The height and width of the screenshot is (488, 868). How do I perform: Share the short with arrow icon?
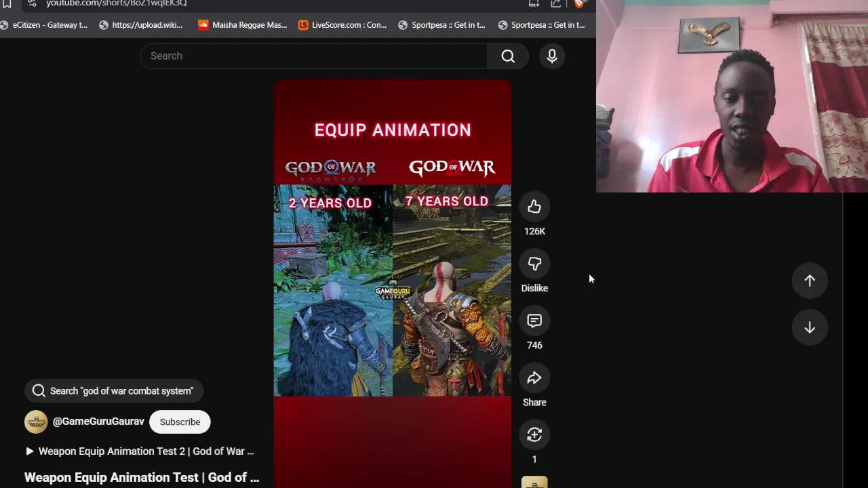(x=534, y=378)
